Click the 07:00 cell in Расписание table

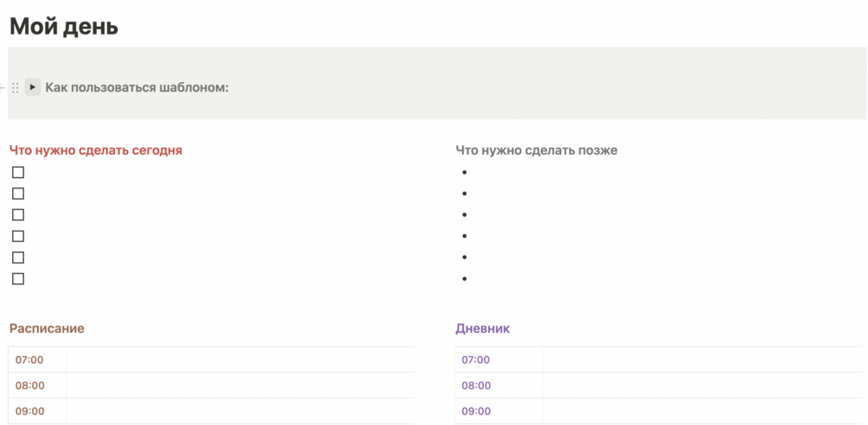tap(29, 360)
